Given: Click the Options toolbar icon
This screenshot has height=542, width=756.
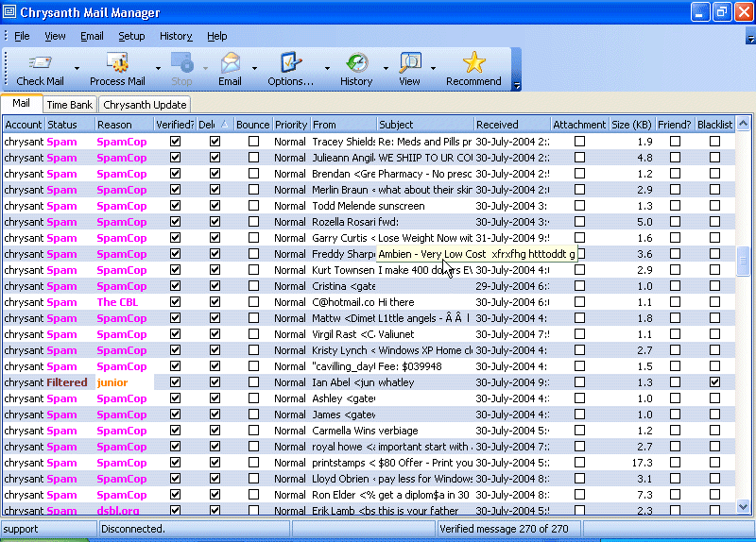Looking at the screenshot, I should (290, 63).
